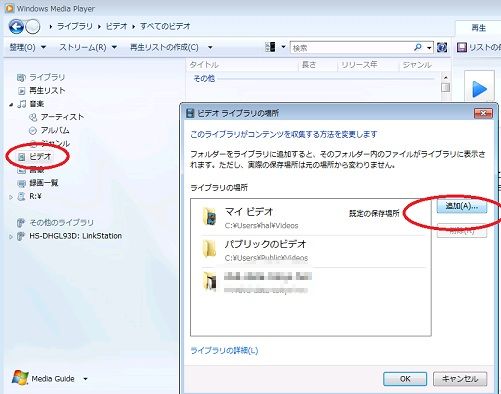Click the すべてのビデオ breadcrumb
Image resolution: width=501 pixels, height=394 pixels.
point(165,26)
